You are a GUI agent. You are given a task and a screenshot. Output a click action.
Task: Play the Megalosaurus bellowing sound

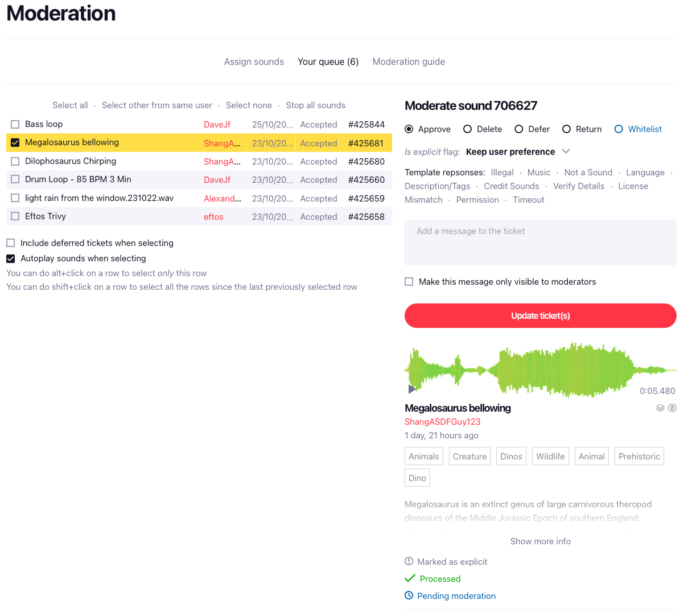point(411,389)
